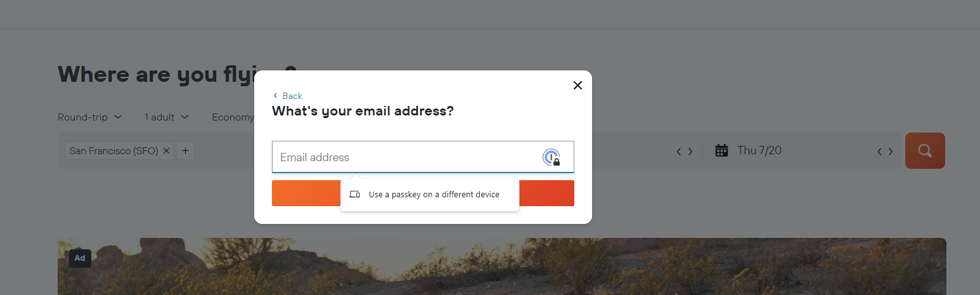Remove San Francisco (SFO) origin chip
980x295 pixels.
click(x=166, y=151)
